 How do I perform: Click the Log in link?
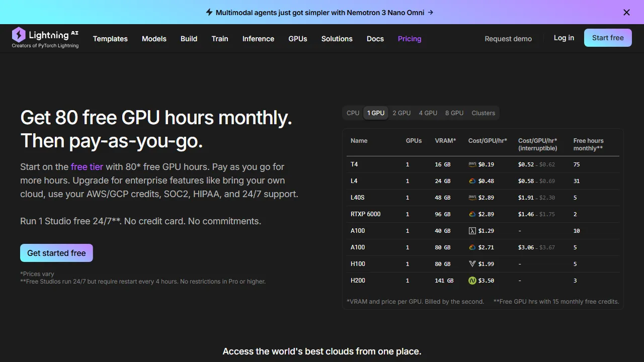click(x=564, y=38)
